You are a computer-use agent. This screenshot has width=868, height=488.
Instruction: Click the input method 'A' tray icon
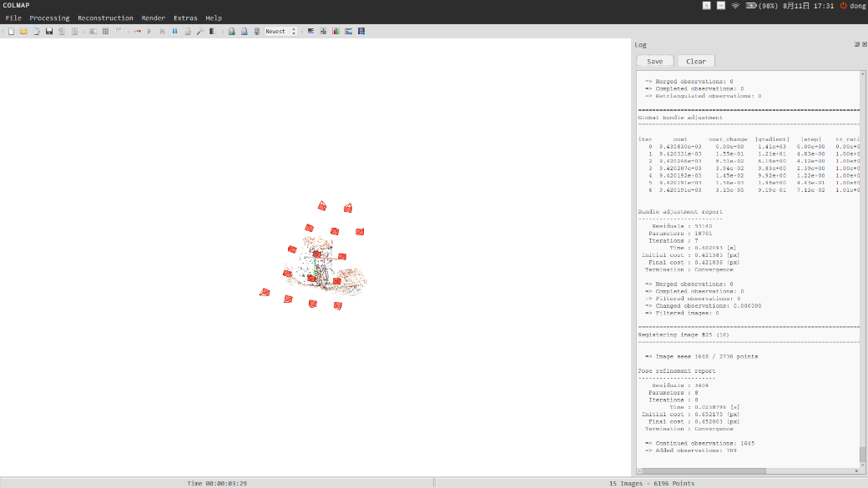[x=707, y=6]
